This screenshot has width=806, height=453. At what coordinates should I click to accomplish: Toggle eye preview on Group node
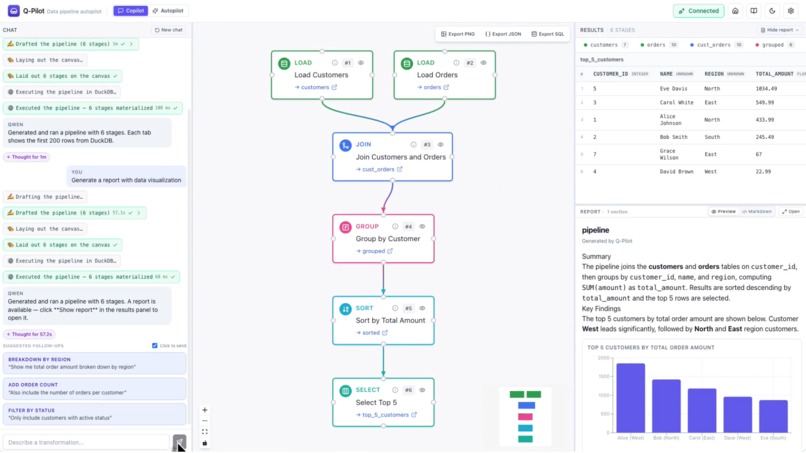click(x=422, y=226)
